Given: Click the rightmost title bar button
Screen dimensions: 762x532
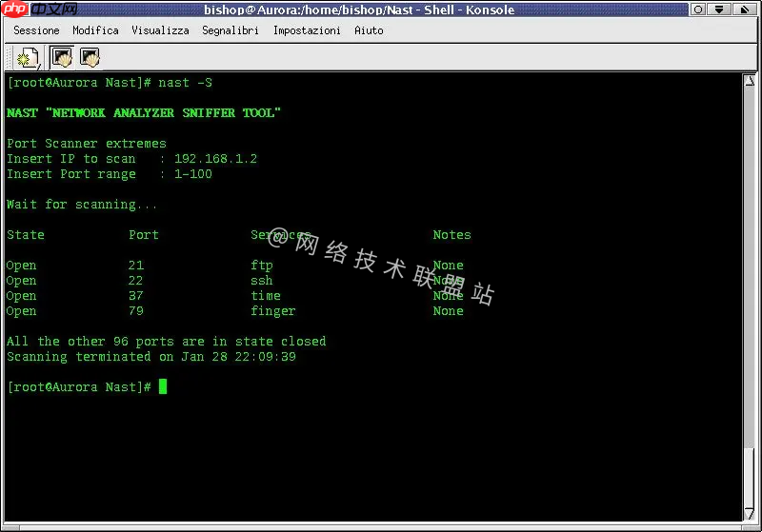Looking at the screenshot, I should click(744, 10).
